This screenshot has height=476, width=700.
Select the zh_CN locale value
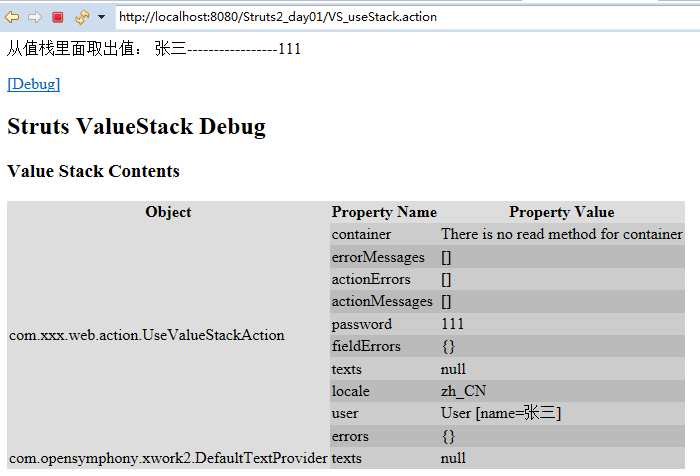pos(463,391)
